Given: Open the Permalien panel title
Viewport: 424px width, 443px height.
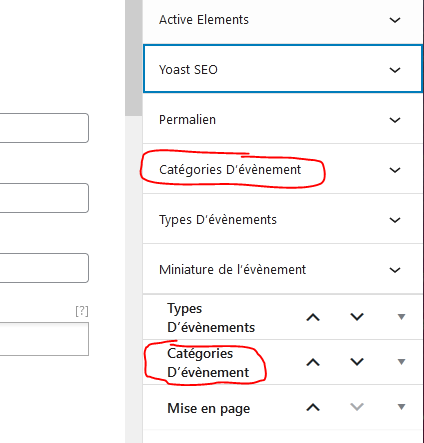Looking at the screenshot, I should (187, 120).
